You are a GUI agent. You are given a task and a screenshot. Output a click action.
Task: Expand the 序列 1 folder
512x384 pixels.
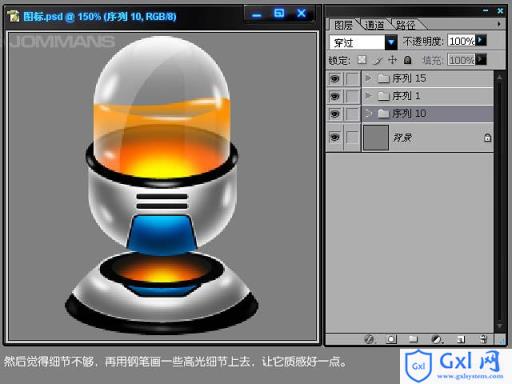(368, 96)
